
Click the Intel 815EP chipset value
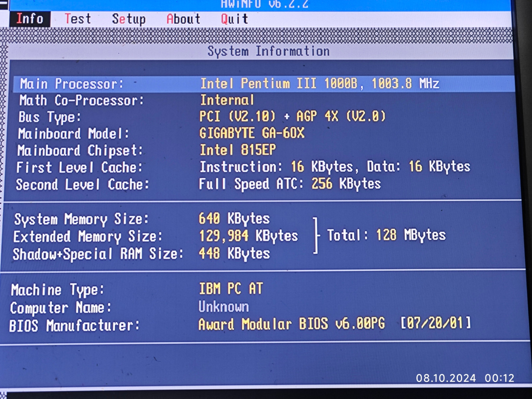coord(237,150)
